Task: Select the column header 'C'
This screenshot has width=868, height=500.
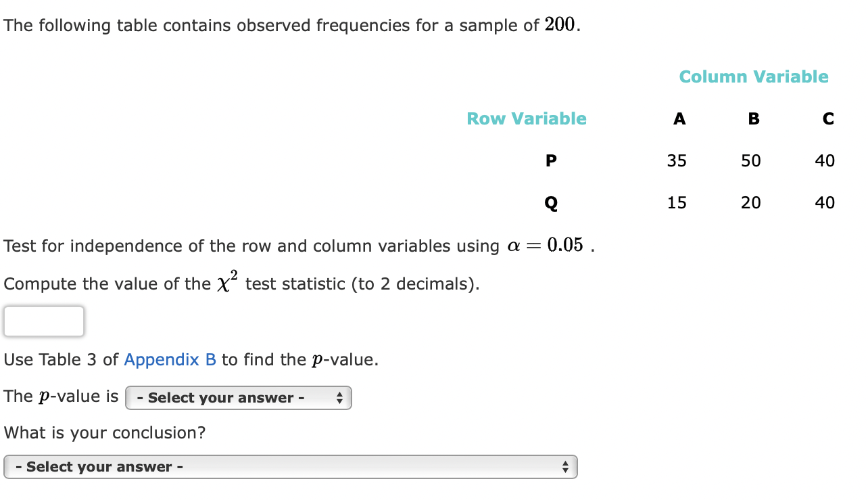Action: coord(828,118)
